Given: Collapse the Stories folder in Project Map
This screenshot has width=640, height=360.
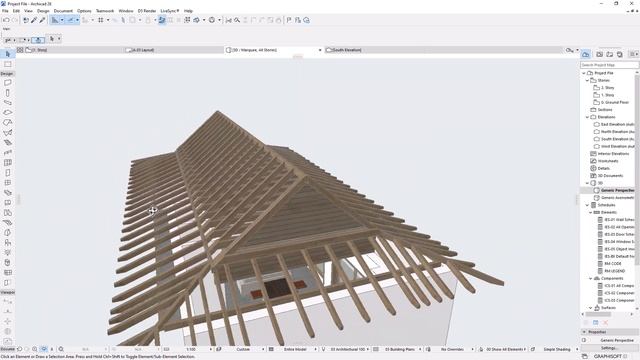Looking at the screenshot, I should pyautogui.click(x=587, y=80).
